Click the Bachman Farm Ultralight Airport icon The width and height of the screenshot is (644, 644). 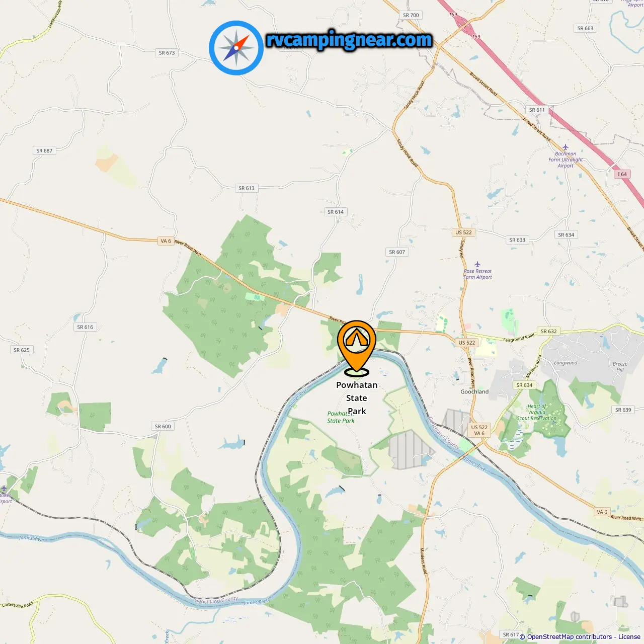point(566,147)
